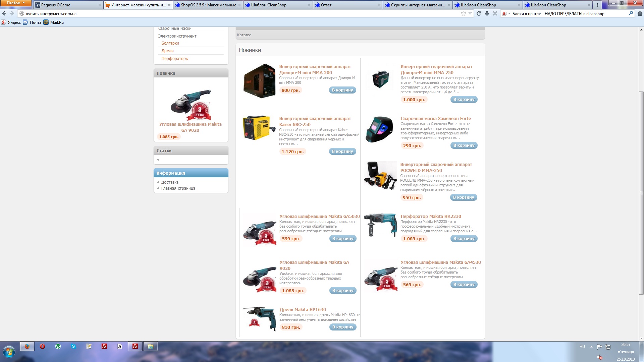
Task: Open the bookmark star dropdown arrow
Action: [470, 13]
